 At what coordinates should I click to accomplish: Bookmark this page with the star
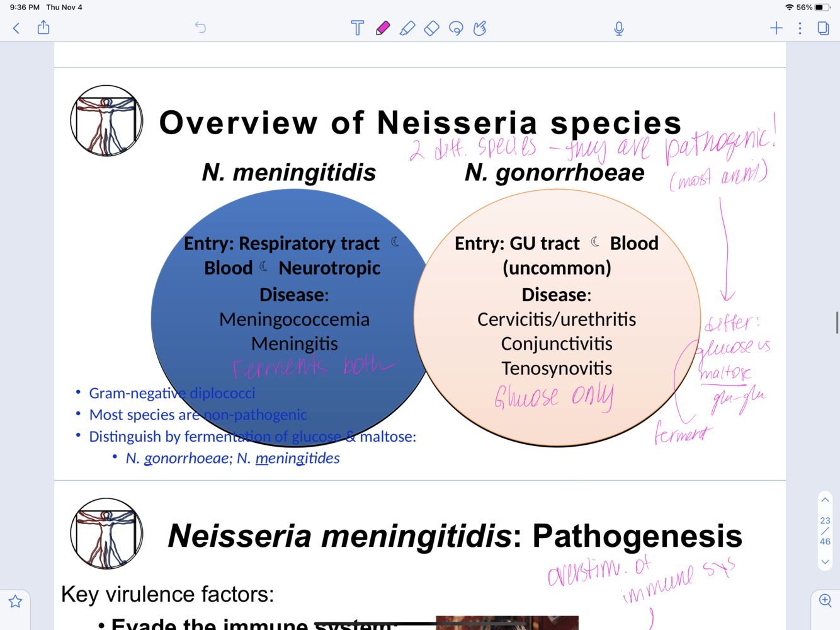pos(15,602)
